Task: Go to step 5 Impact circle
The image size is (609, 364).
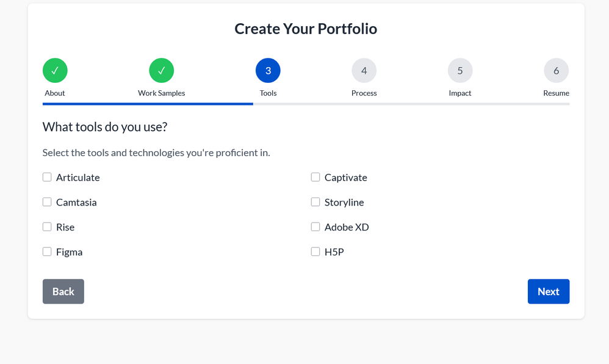Action: tap(460, 71)
